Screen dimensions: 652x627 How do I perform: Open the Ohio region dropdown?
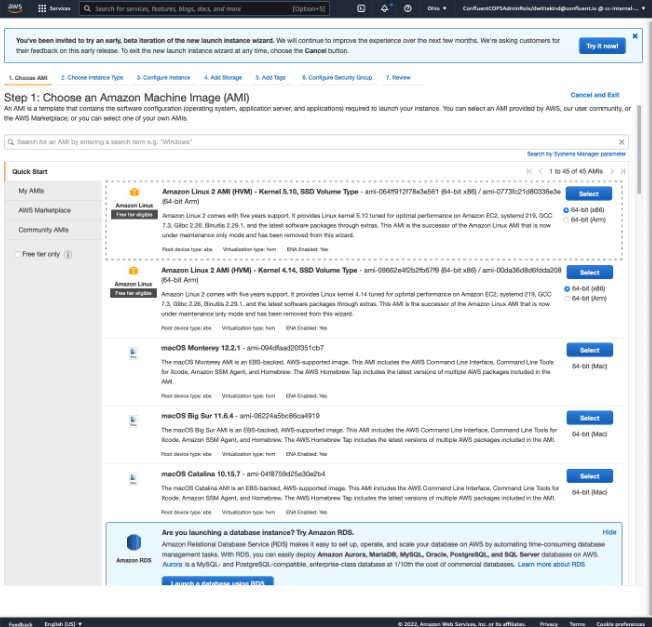[437, 8]
